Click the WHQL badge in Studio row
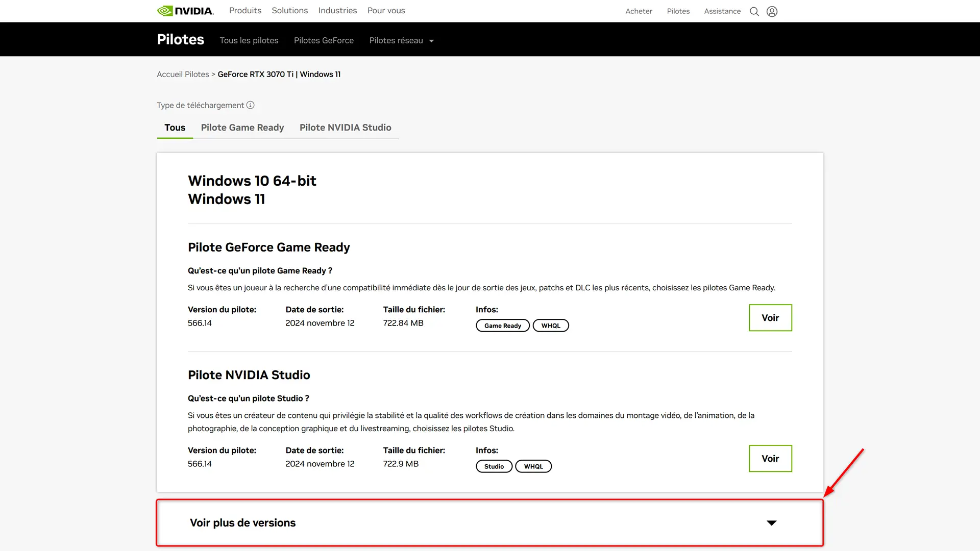980x551 pixels. tap(533, 466)
